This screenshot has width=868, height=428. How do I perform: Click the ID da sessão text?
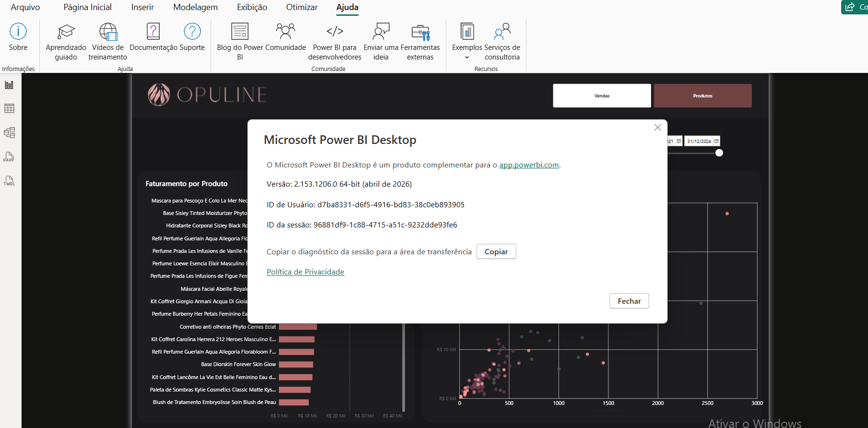[362, 225]
